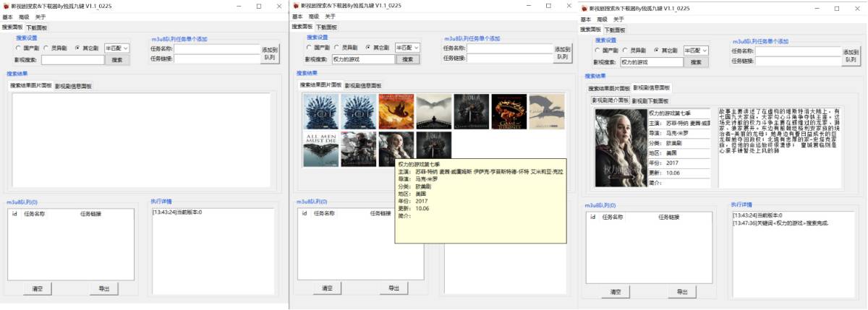
Task: Click 任务链接 column header in left window queue
Action: pyautogui.click(x=90, y=214)
